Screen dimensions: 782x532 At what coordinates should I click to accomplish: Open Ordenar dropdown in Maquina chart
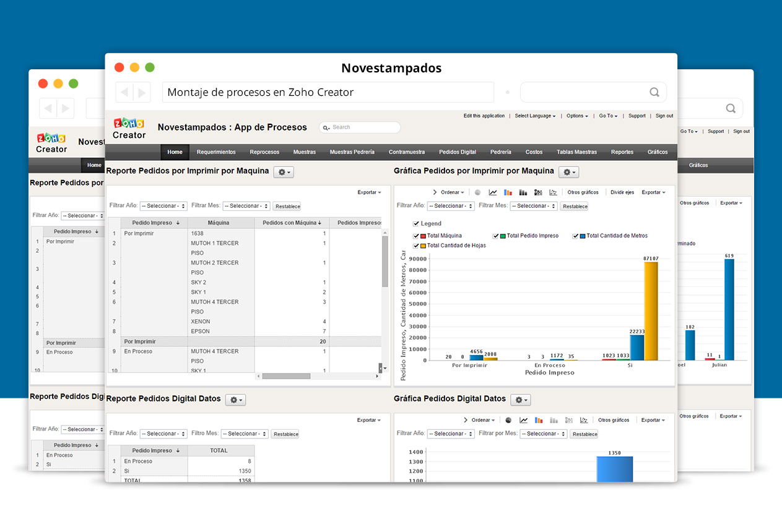tap(452, 192)
